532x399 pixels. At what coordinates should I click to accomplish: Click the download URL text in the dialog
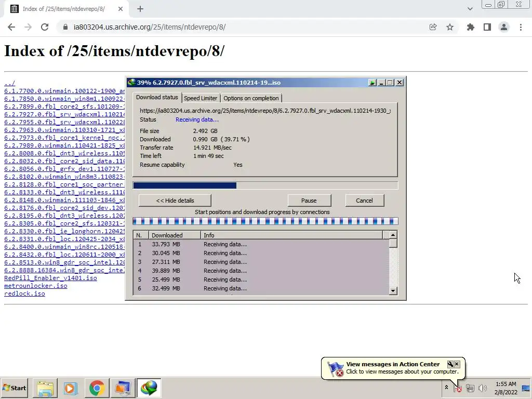point(265,111)
